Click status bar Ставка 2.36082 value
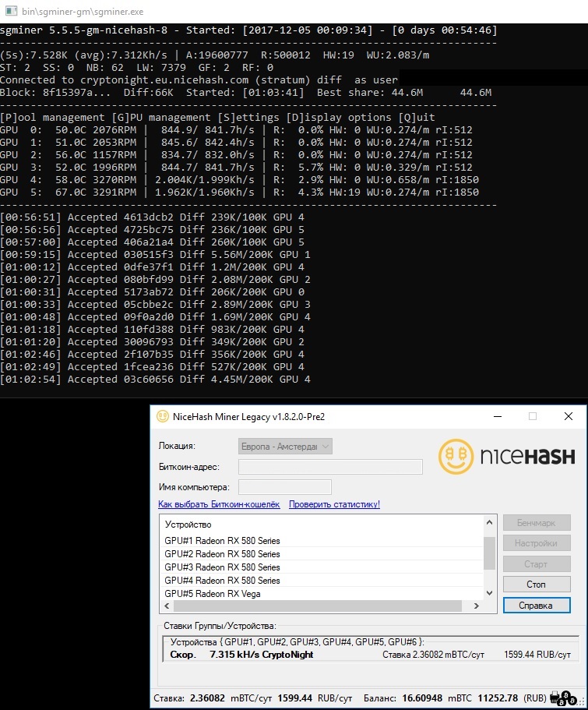588x710 pixels. pos(207,698)
